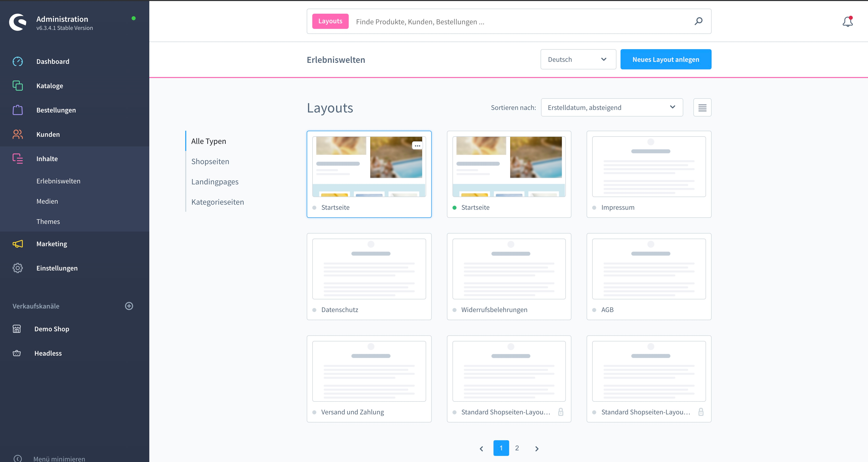The height and width of the screenshot is (462, 868).
Task: Open the notifications bell
Action: (848, 22)
